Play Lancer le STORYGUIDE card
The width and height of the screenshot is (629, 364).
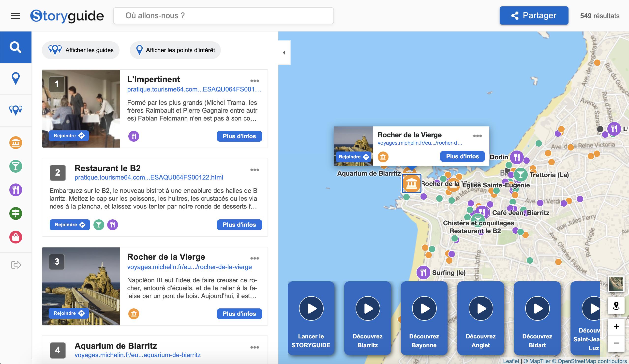click(x=311, y=318)
